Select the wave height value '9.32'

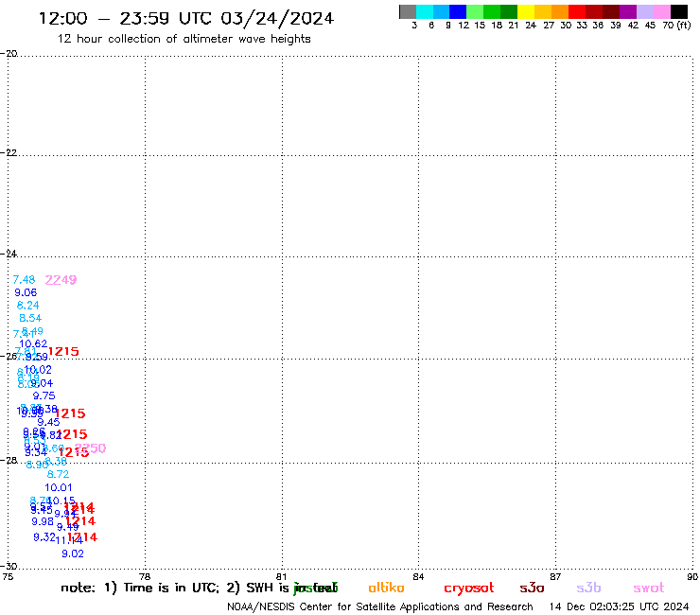tap(44, 537)
